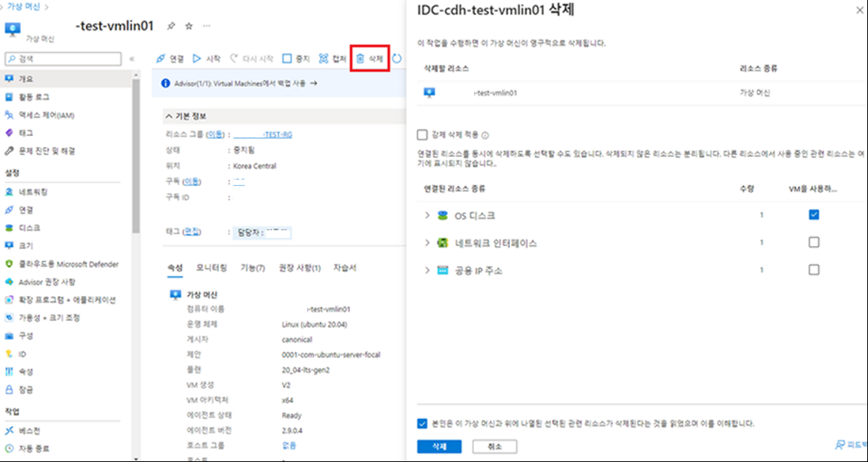Select the 모니터링 tab

pyautogui.click(x=211, y=268)
